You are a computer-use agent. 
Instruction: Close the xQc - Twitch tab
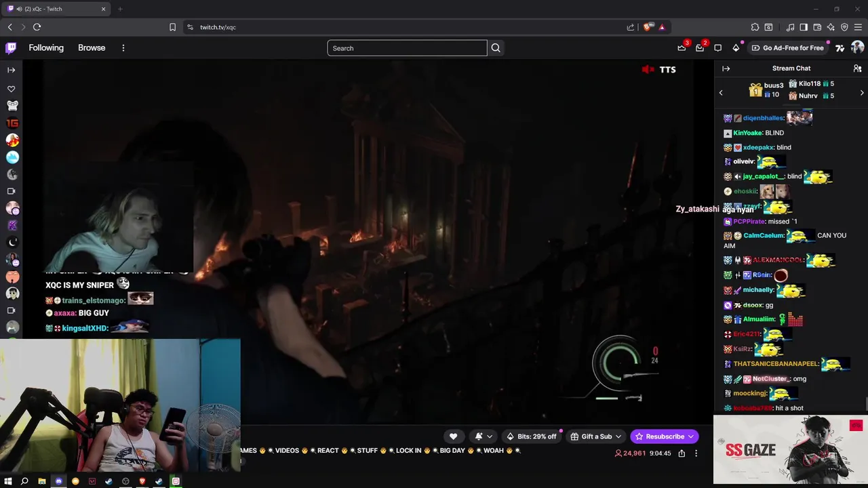(x=104, y=9)
